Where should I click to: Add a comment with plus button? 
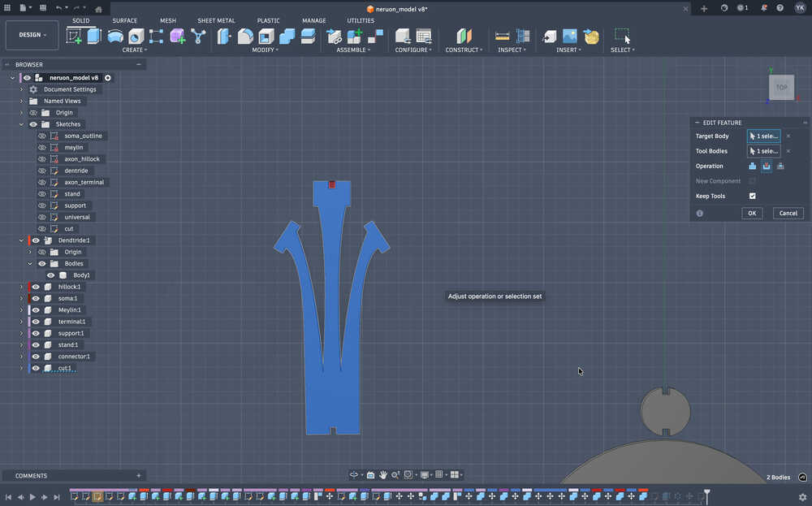click(x=138, y=476)
